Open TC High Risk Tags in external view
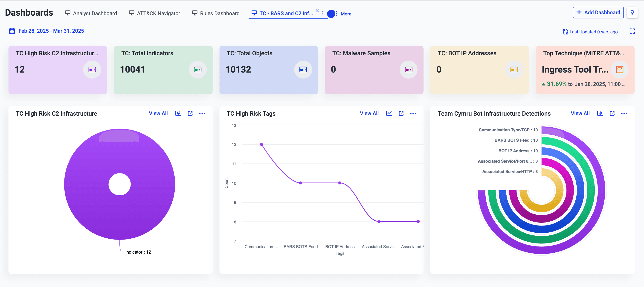 (x=401, y=114)
